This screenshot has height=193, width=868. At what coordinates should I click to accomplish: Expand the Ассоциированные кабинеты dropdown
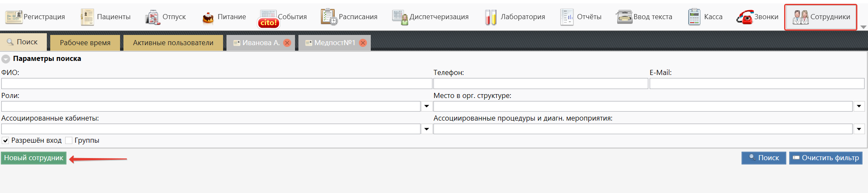click(x=427, y=129)
